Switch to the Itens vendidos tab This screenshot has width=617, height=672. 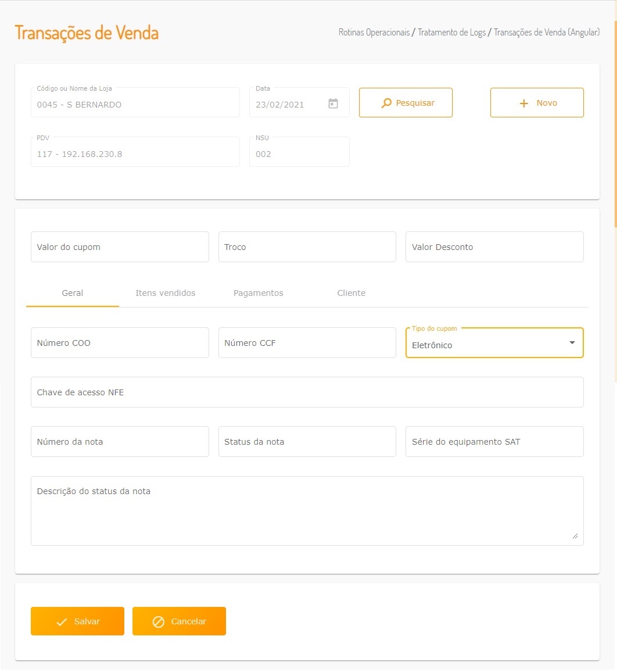(166, 293)
